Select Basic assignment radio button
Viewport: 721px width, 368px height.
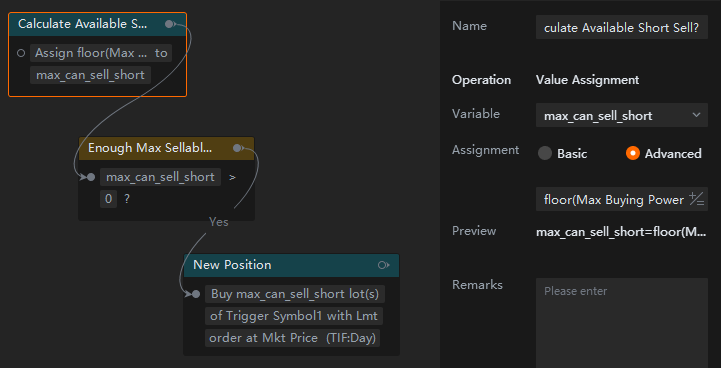pyautogui.click(x=545, y=153)
